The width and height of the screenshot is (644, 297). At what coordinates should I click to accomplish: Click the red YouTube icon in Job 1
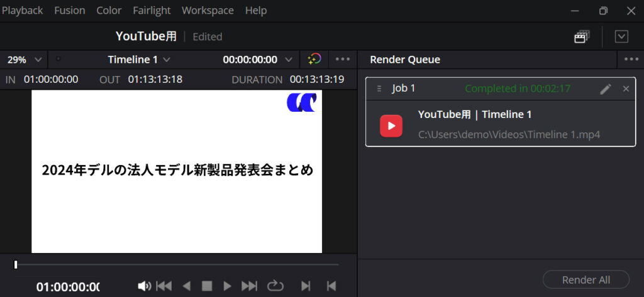pyautogui.click(x=391, y=126)
